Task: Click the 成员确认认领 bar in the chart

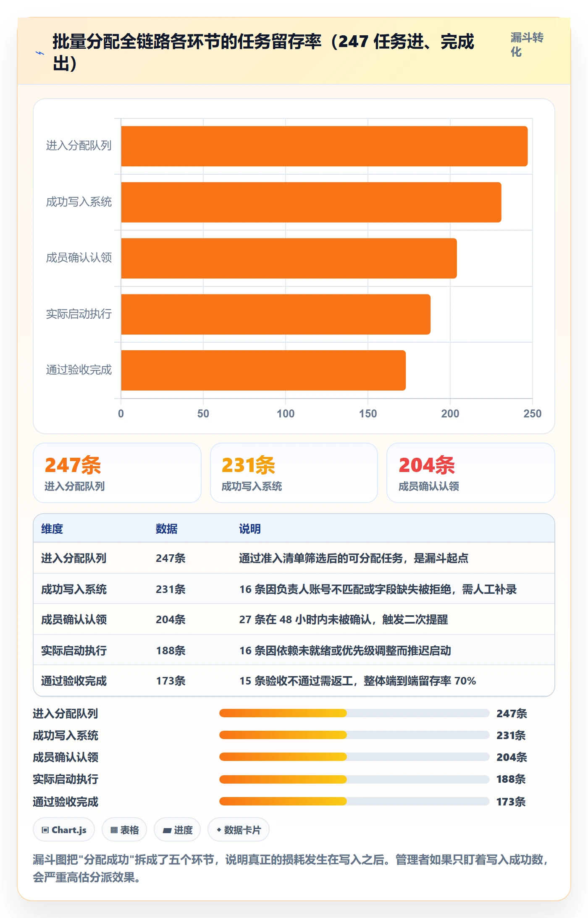Action: coord(289,258)
